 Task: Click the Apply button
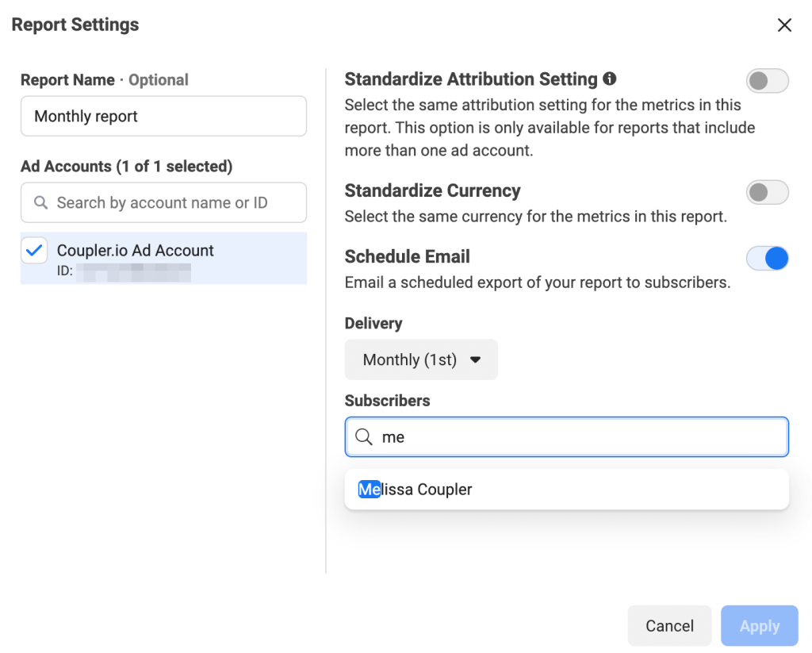759,625
